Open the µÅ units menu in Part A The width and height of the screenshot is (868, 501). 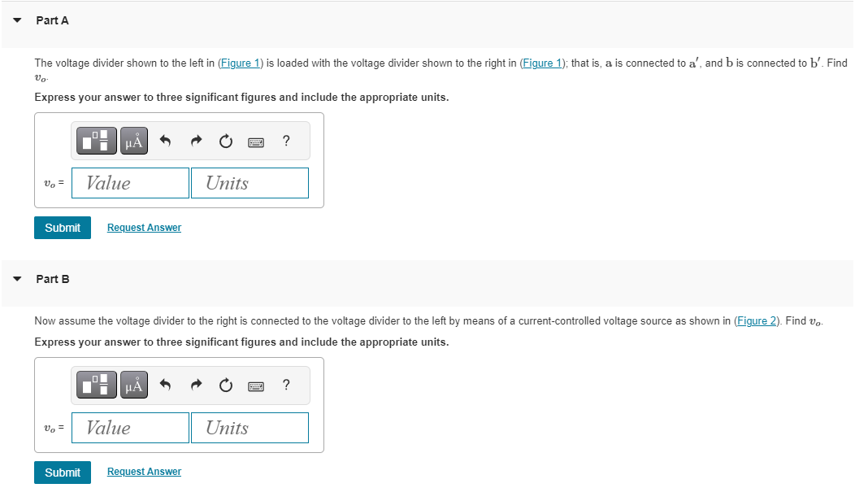[x=132, y=140]
